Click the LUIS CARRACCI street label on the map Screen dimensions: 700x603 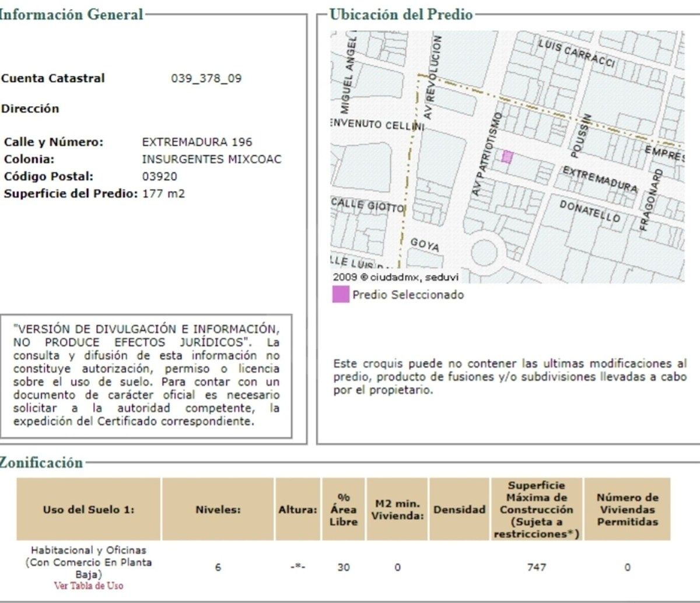click(576, 54)
